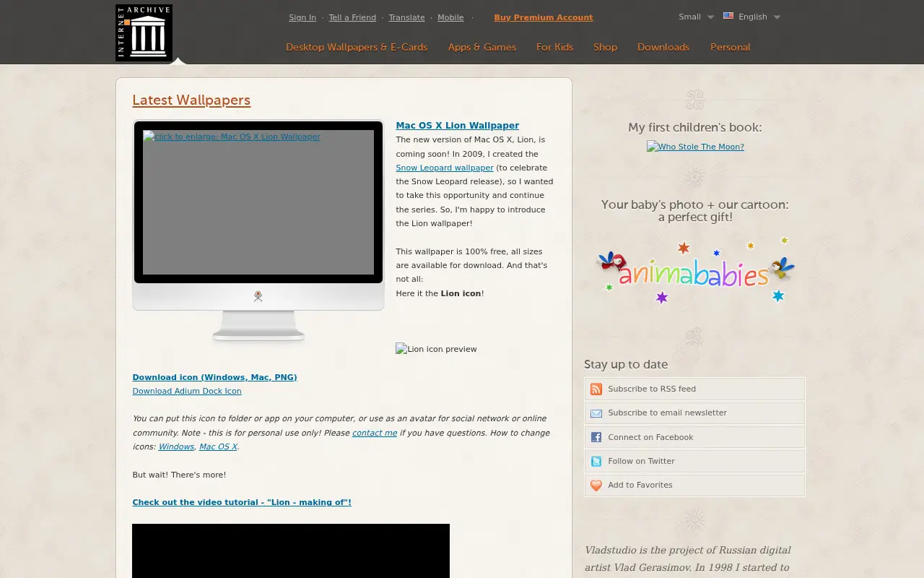
Task: Click Follow on Twitter button
Action: tap(694, 461)
